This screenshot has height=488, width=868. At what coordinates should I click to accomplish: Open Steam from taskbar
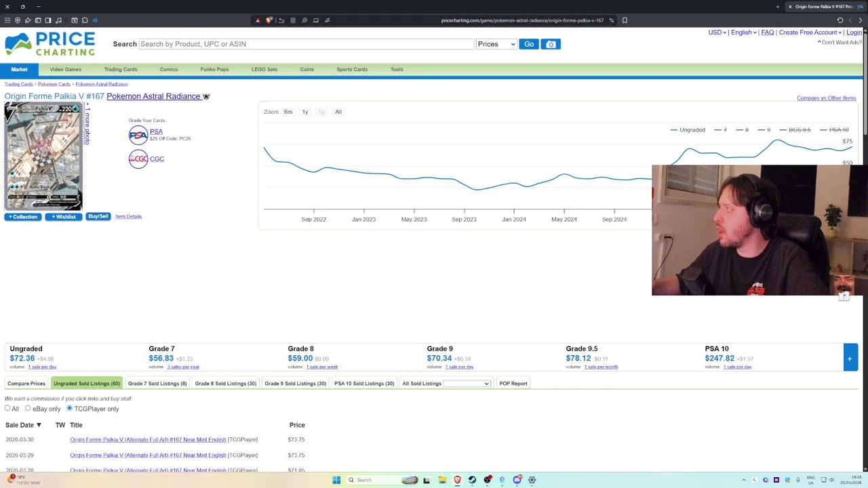(472, 480)
